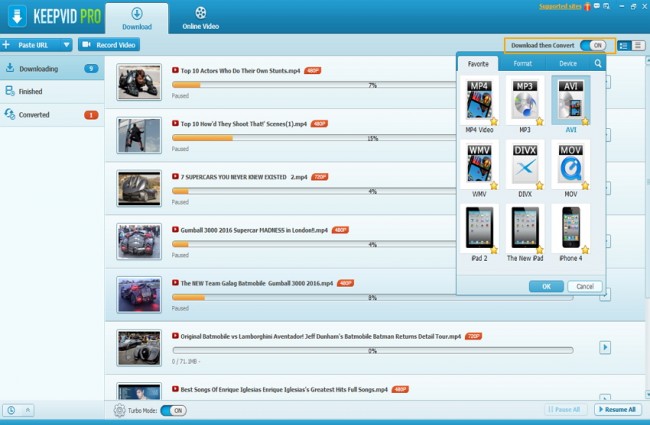The width and height of the screenshot is (650, 425).
Task: Pick the WMV format icon
Action: coord(478,163)
